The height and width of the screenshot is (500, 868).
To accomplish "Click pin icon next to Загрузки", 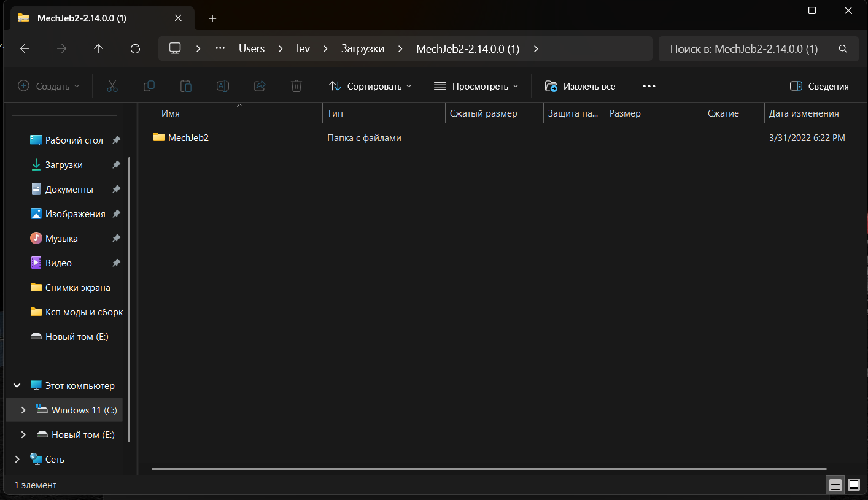I will click(x=116, y=165).
